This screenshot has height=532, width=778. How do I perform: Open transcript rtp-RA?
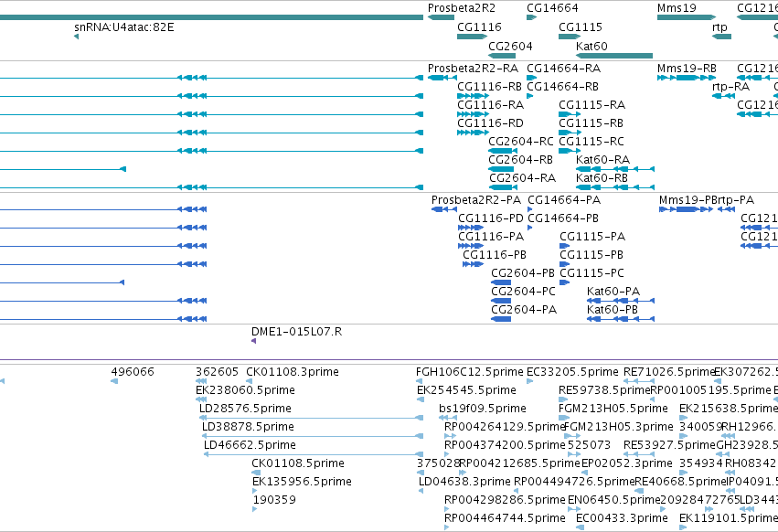pos(730,86)
